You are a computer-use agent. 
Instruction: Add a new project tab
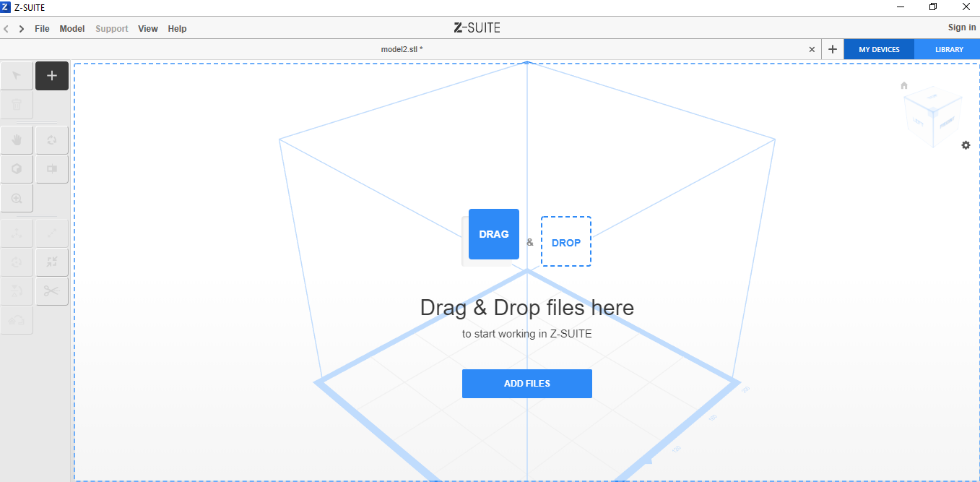coord(833,49)
